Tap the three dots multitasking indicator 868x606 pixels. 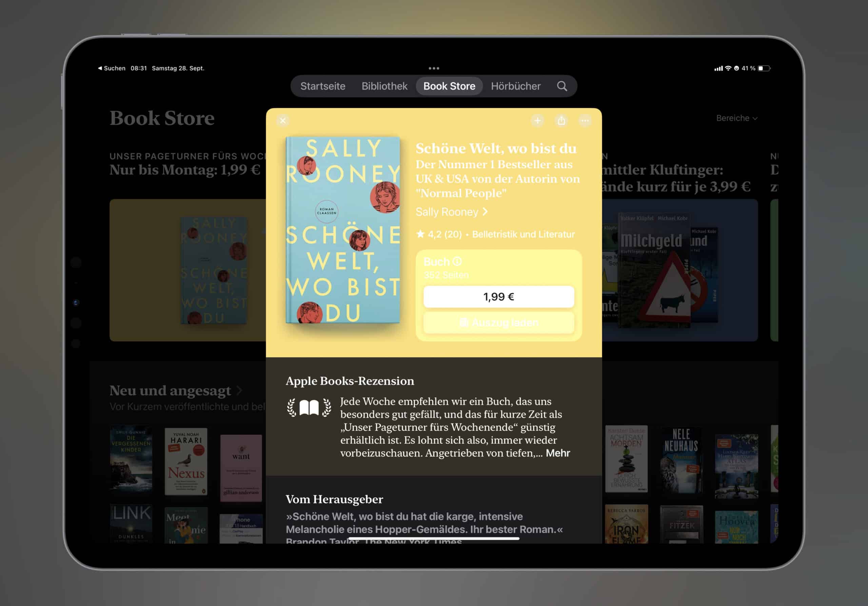point(434,69)
